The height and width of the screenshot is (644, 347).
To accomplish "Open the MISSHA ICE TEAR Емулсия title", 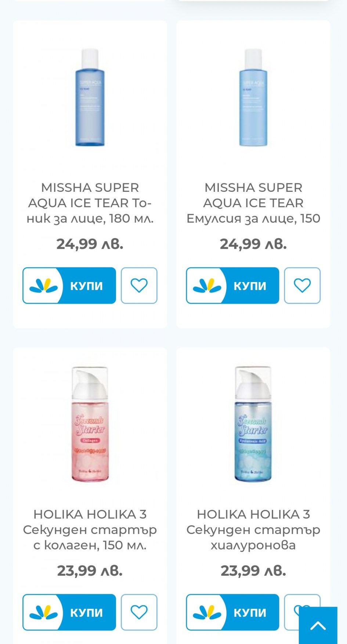I will [x=253, y=203].
